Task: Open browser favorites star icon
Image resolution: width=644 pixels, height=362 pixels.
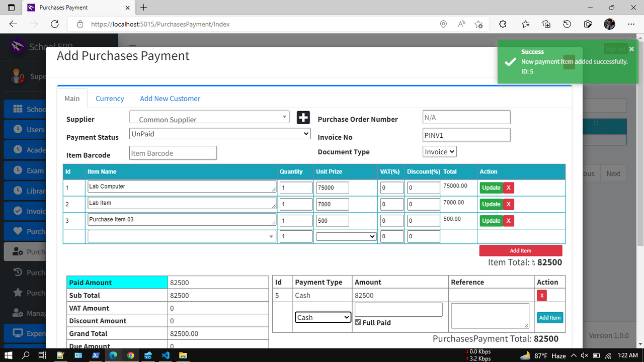Action: click(x=525, y=24)
